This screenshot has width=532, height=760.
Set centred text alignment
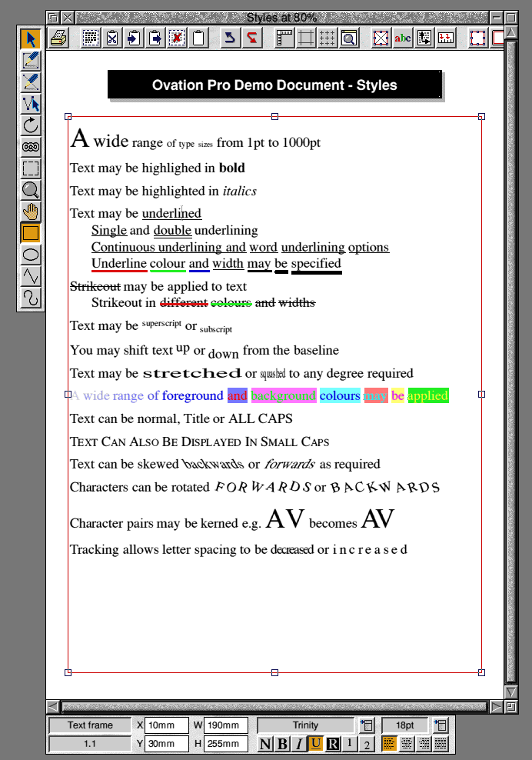coord(407,744)
